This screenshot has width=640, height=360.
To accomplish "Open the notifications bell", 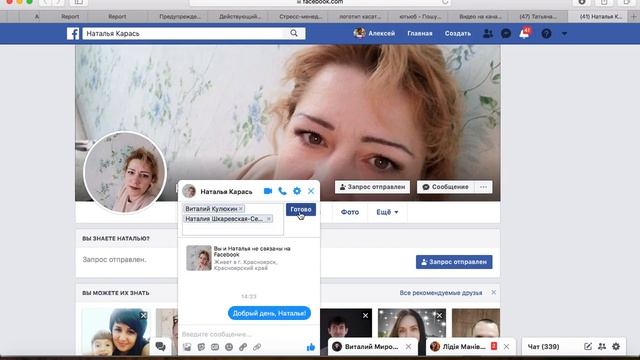I will pyautogui.click(x=524, y=33).
